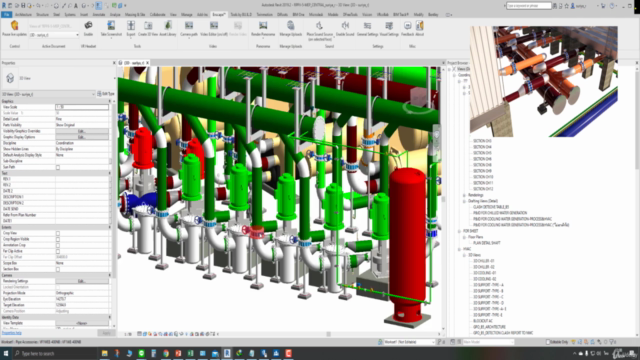
Task: Open the Main Model design options dropdown
Action: tap(488, 342)
